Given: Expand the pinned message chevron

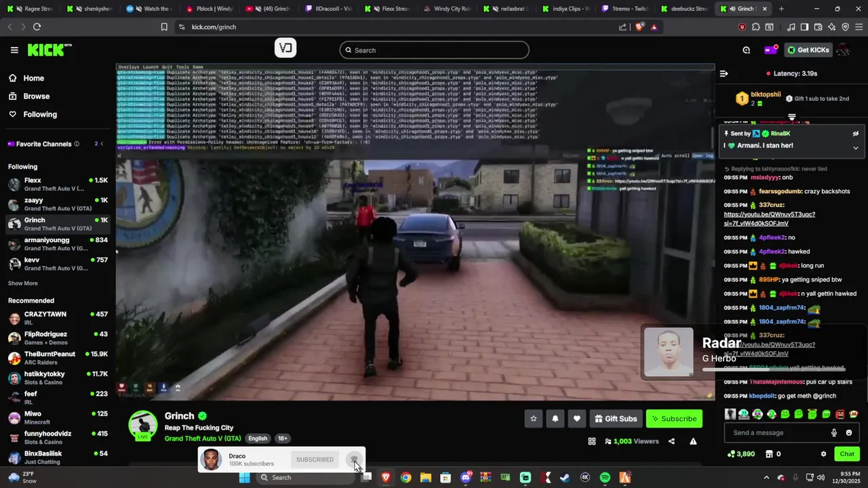Looking at the screenshot, I should 855,148.
